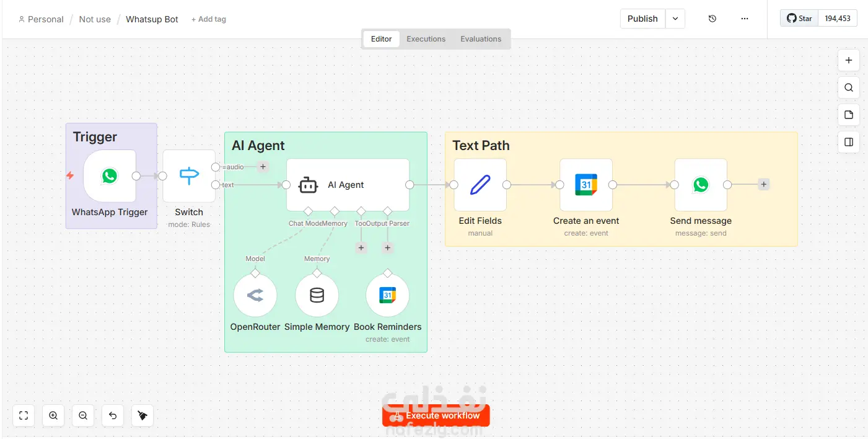Click the Whatsup Bot workflow name
Viewport: 868px width, 439px height.
point(152,19)
